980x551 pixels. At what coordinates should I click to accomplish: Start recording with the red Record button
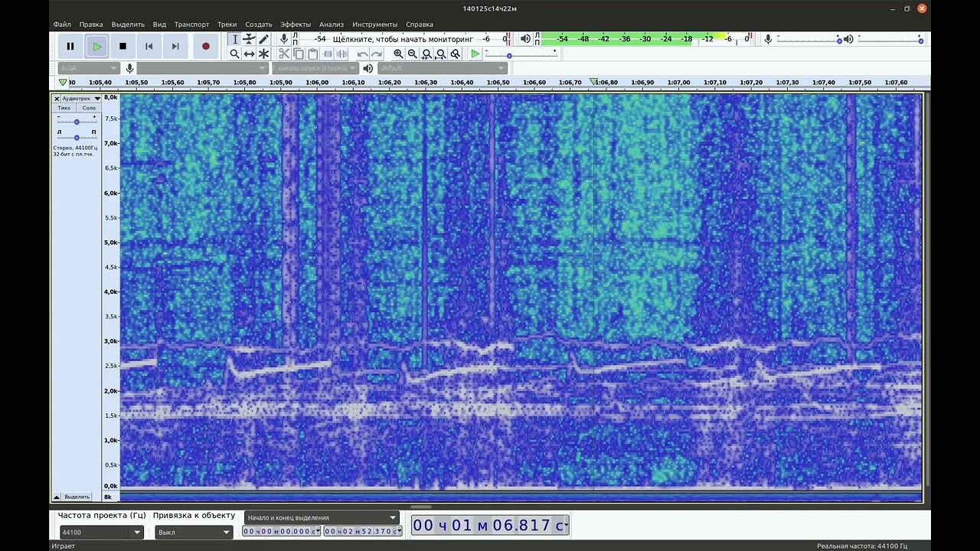(205, 46)
